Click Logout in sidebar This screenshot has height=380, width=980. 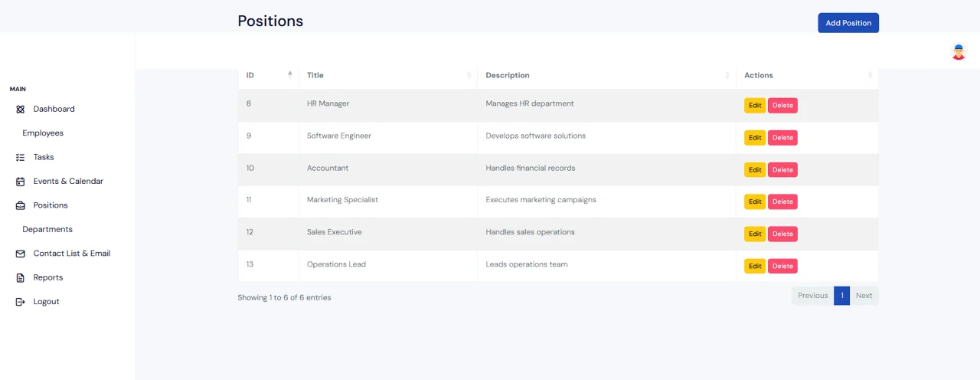point(46,302)
